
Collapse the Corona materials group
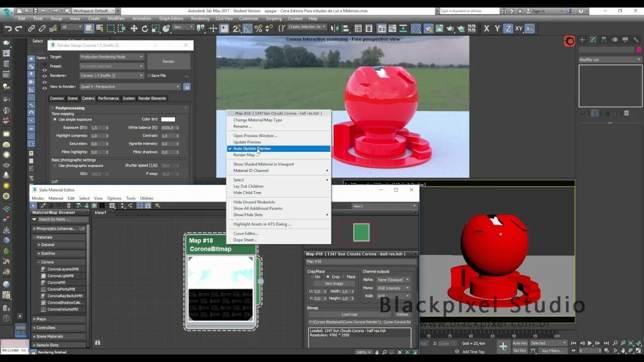pos(39,262)
